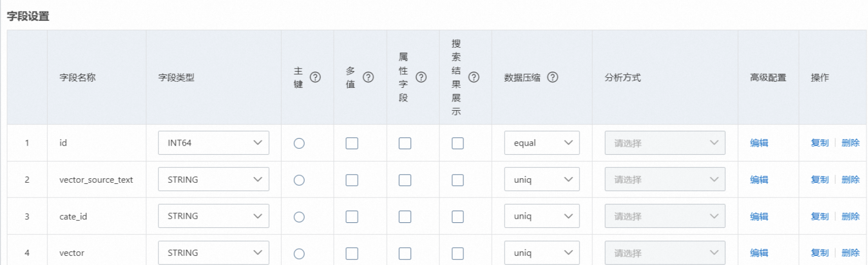Enable multi-value checkbox for vector_source_text
The width and height of the screenshot is (868, 265).
[x=352, y=180]
